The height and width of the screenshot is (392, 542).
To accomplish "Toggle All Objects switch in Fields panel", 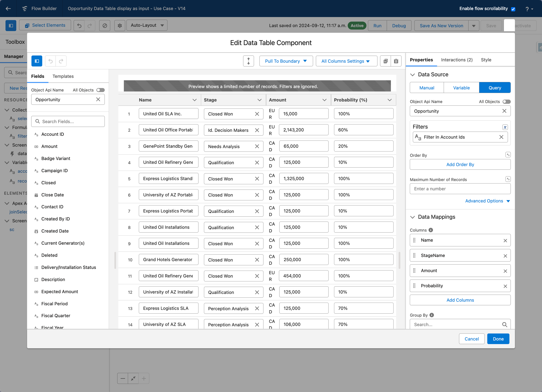I will 100,90.
